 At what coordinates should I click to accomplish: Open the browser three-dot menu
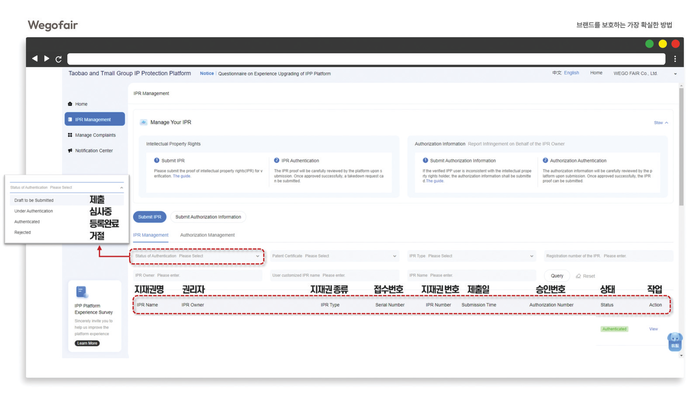(675, 59)
